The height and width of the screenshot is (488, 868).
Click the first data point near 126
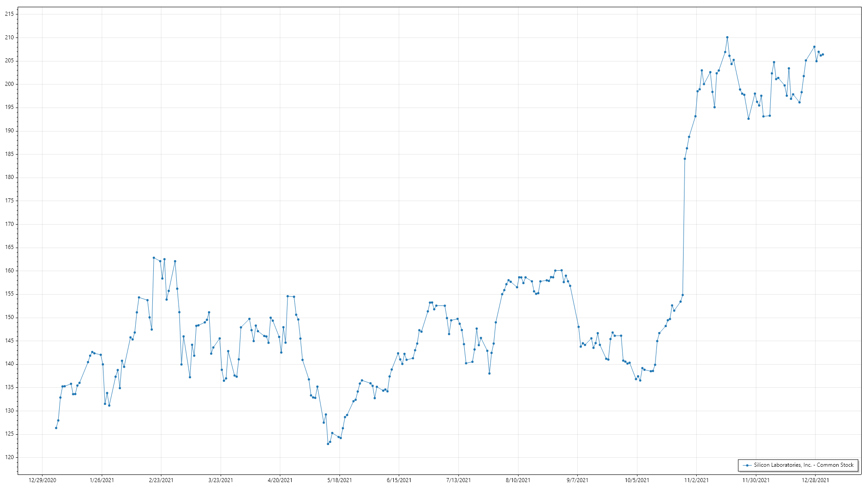click(56, 428)
